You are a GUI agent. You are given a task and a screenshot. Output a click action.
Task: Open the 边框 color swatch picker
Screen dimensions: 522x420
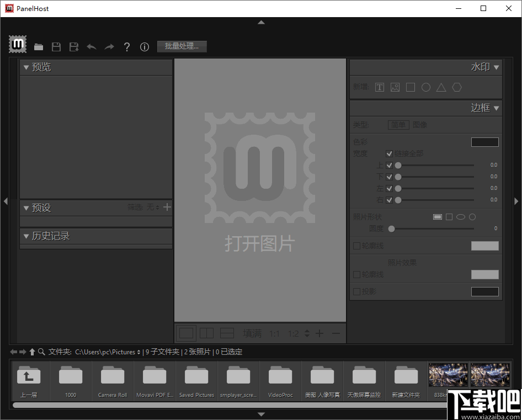tap(484, 142)
